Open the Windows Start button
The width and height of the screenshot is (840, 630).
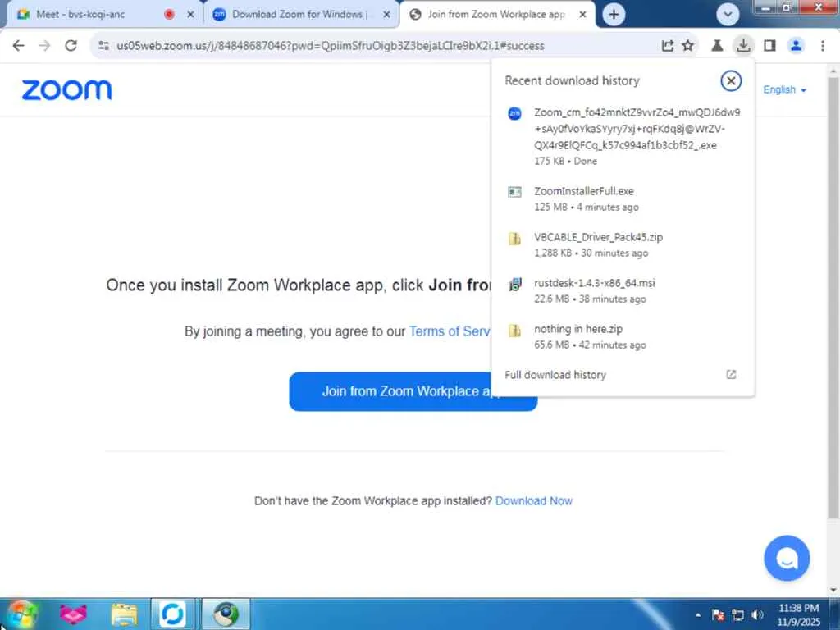(x=21, y=614)
